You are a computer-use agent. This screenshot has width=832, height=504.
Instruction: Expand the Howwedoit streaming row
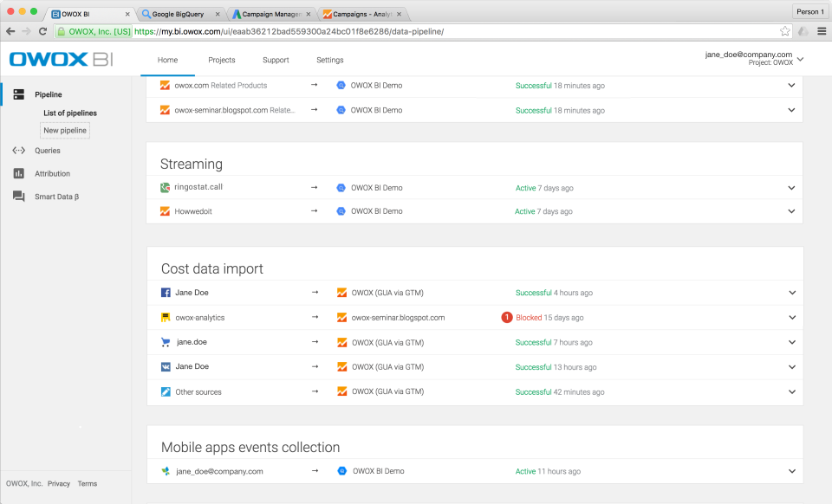(791, 211)
